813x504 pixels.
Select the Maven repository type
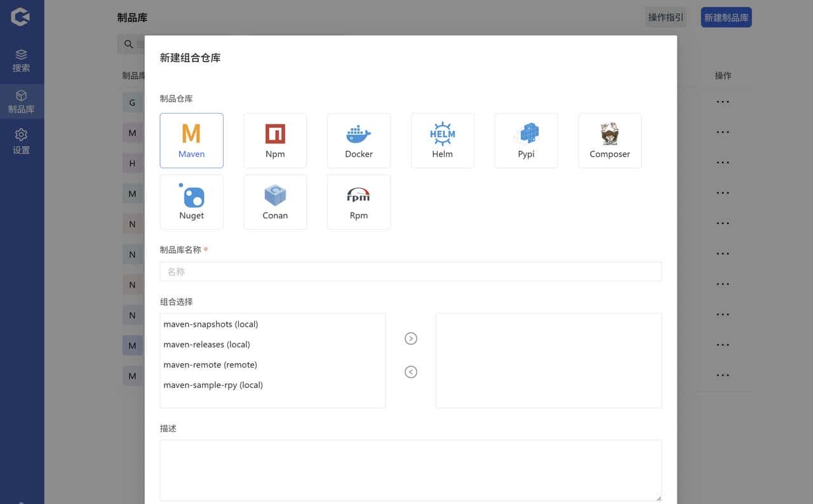[191, 140]
